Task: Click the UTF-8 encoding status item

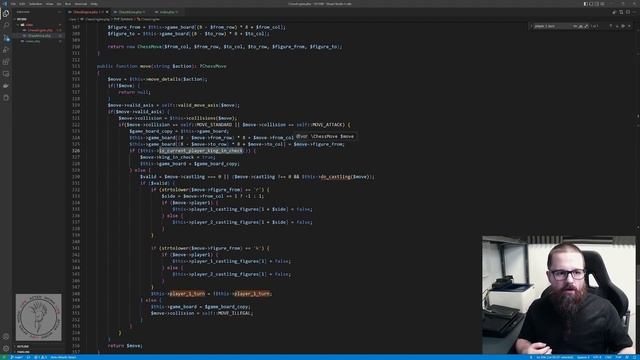Action: tap(597, 357)
